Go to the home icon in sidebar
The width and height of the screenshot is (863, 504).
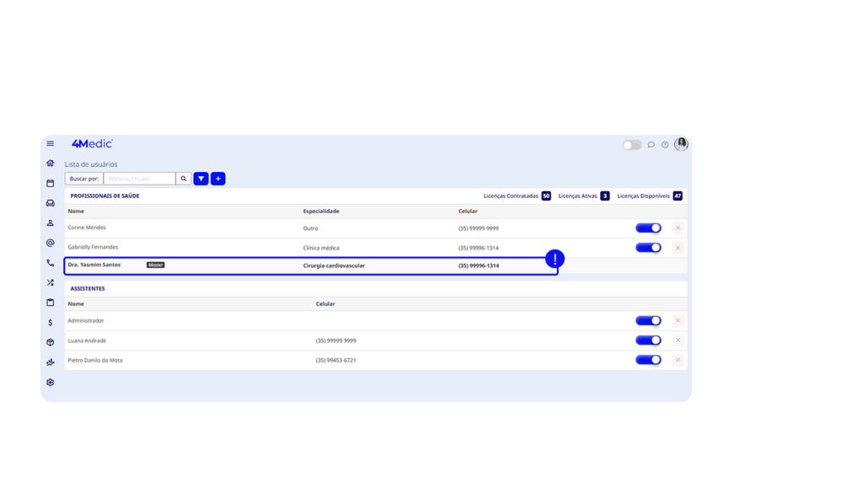point(51,164)
